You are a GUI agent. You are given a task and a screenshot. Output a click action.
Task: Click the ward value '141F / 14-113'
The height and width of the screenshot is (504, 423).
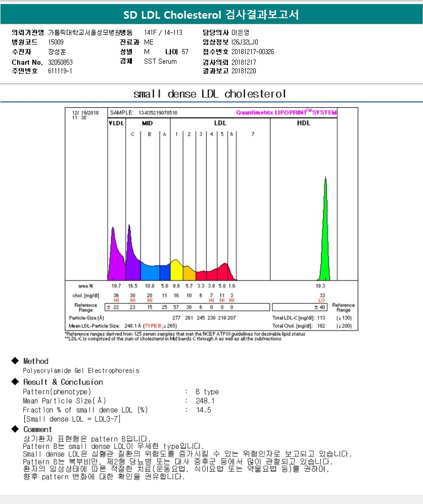(163, 32)
